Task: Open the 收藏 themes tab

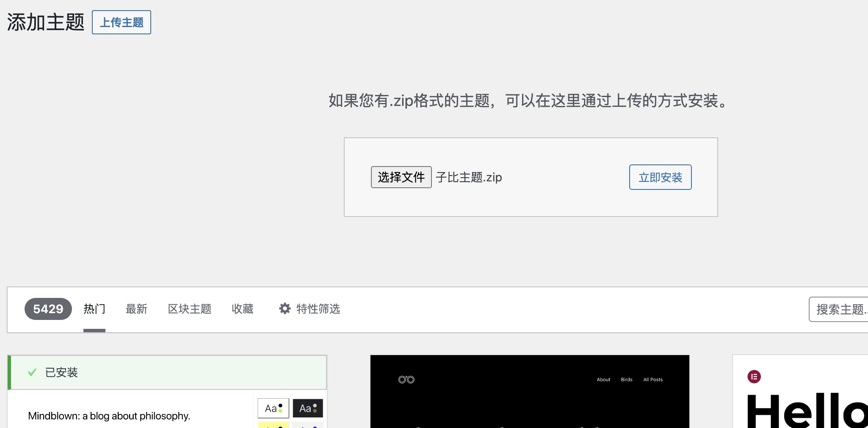Action: [x=242, y=309]
